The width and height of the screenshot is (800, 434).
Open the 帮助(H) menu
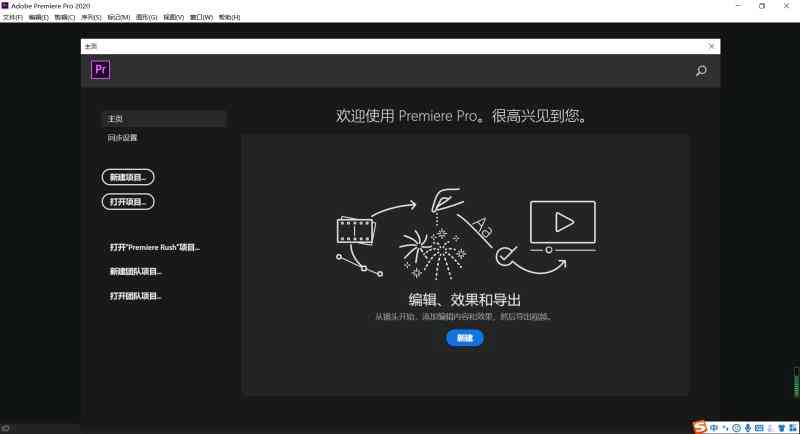(230, 17)
